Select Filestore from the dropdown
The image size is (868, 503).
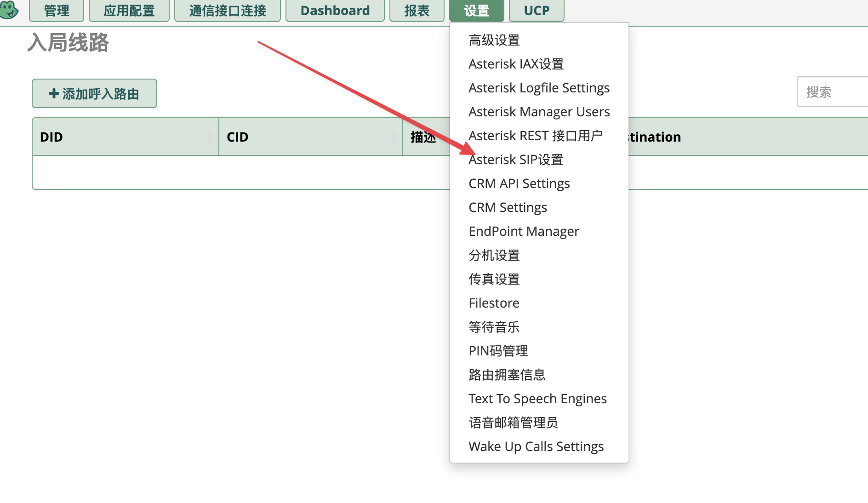click(494, 303)
